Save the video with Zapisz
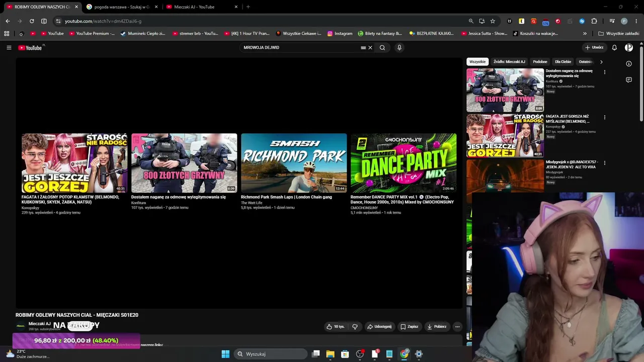644x362 pixels. [x=410, y=327]
